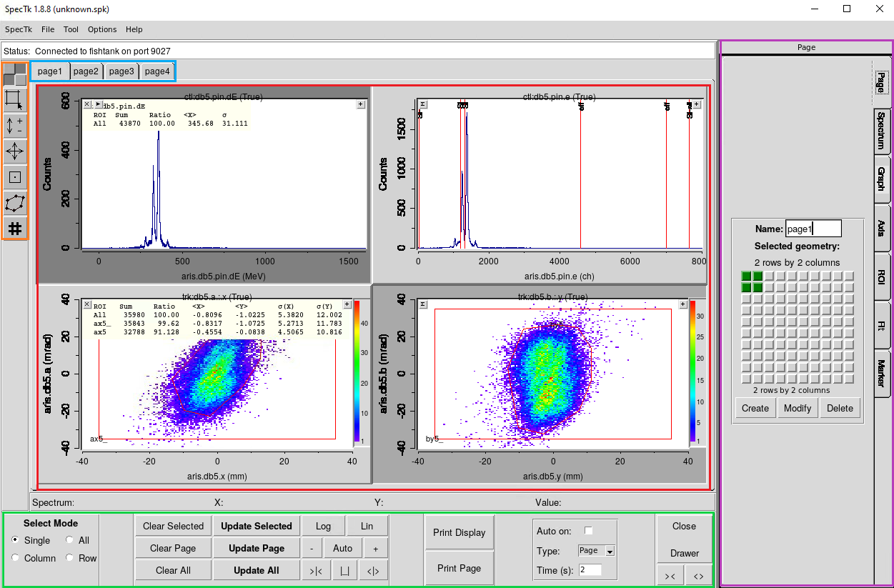
Task: Open the Marker drawer tab
Action: click(882, 374)
